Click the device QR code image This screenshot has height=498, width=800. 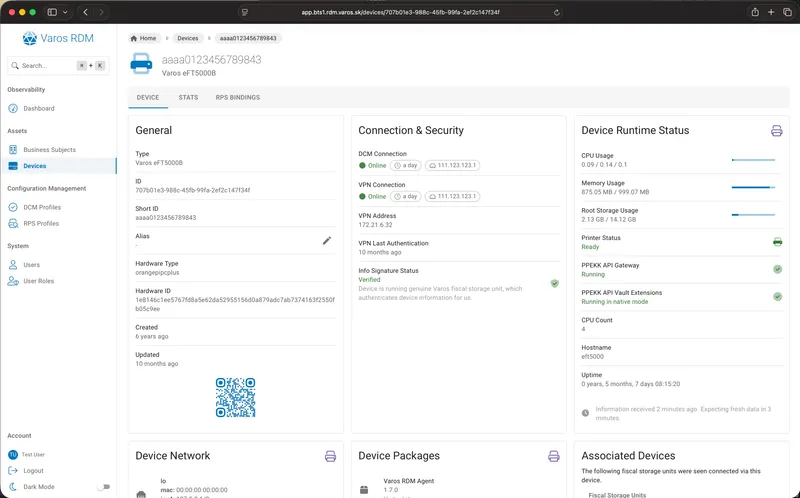pyautogui.click(x=235, y=397)
